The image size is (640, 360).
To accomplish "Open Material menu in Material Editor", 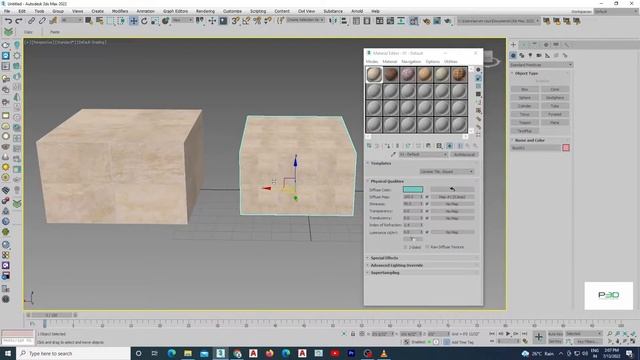I will point(389,62).
